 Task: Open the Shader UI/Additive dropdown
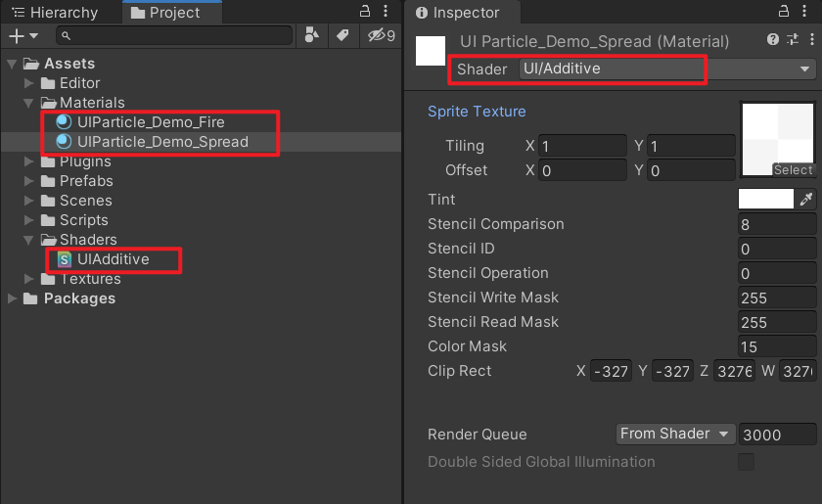(x=667, y=69)
